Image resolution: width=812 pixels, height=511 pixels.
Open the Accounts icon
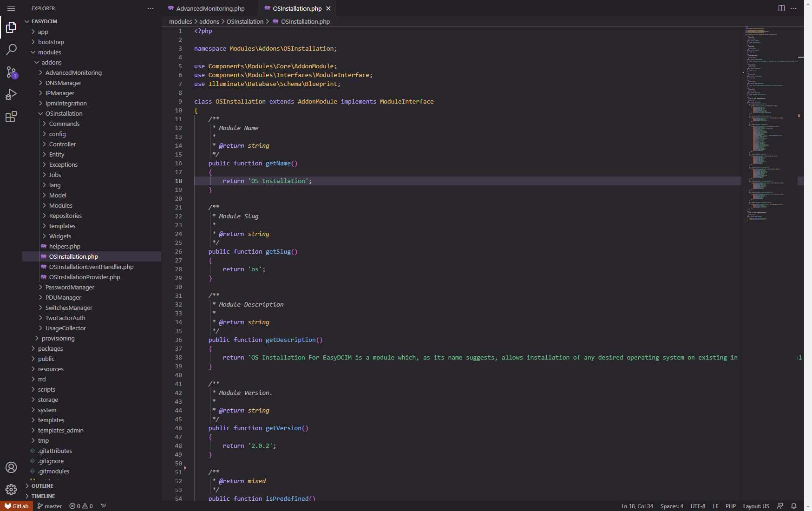click(11, 467)
